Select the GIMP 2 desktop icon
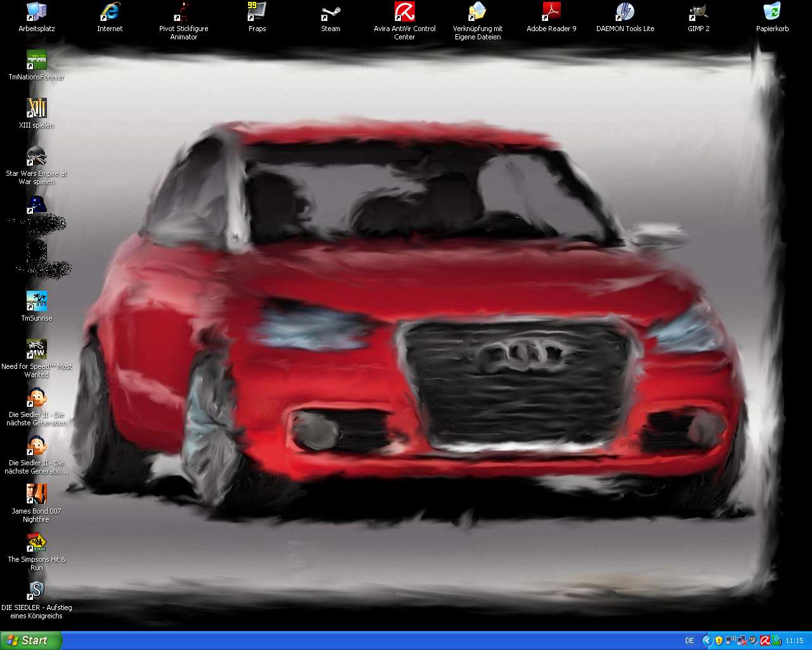 pos(698,12)
